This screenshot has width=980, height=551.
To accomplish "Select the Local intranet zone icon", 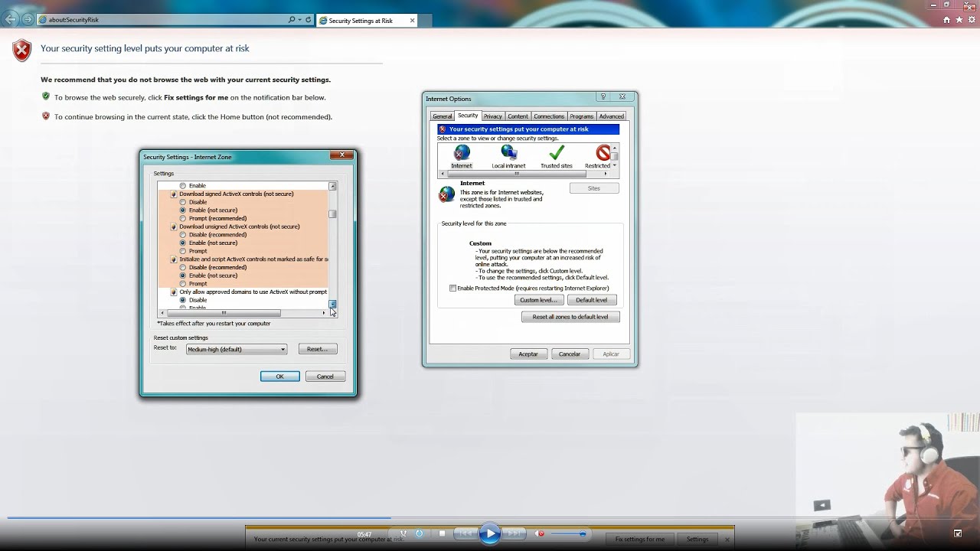I will (509, 152).
